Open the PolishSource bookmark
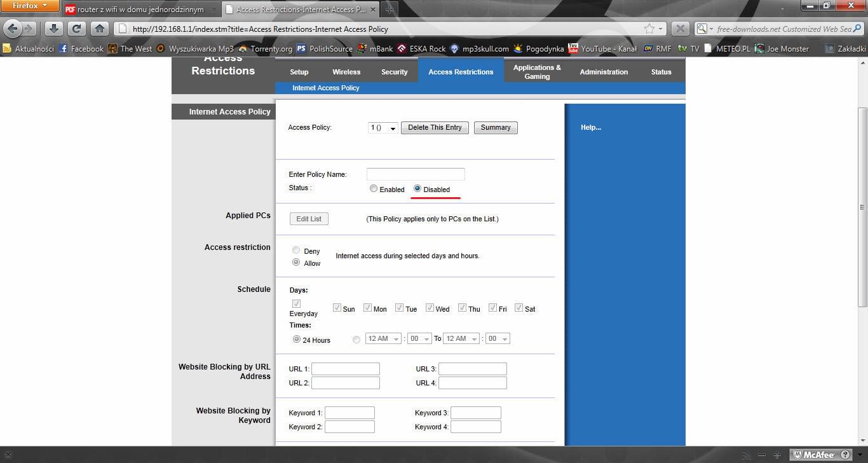Image resolution: width=868 pixels, height=463 pixels. (325, 48)
